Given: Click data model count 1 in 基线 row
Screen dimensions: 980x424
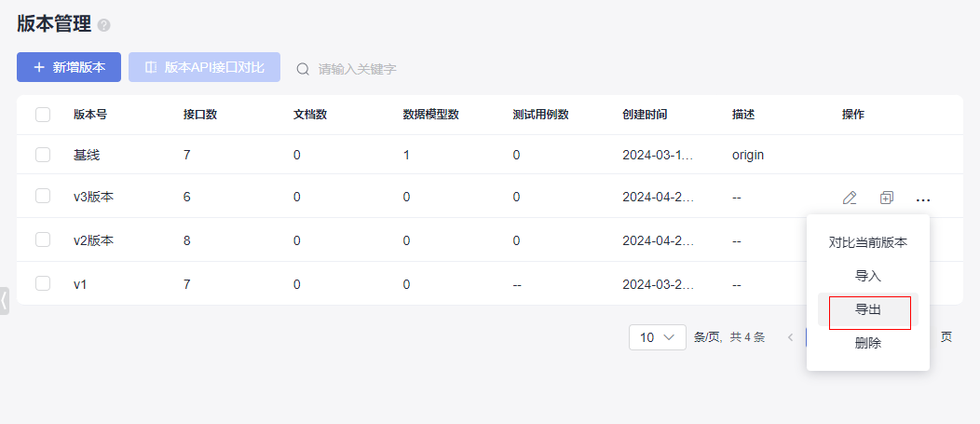Looking at the screenshot, I should point(406,155).
